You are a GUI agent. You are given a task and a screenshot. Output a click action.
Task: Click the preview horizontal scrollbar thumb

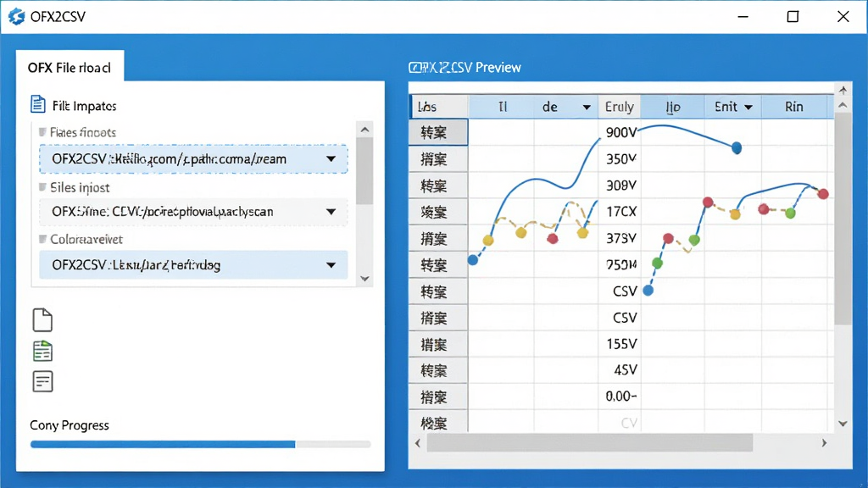(x=590, y=442)
